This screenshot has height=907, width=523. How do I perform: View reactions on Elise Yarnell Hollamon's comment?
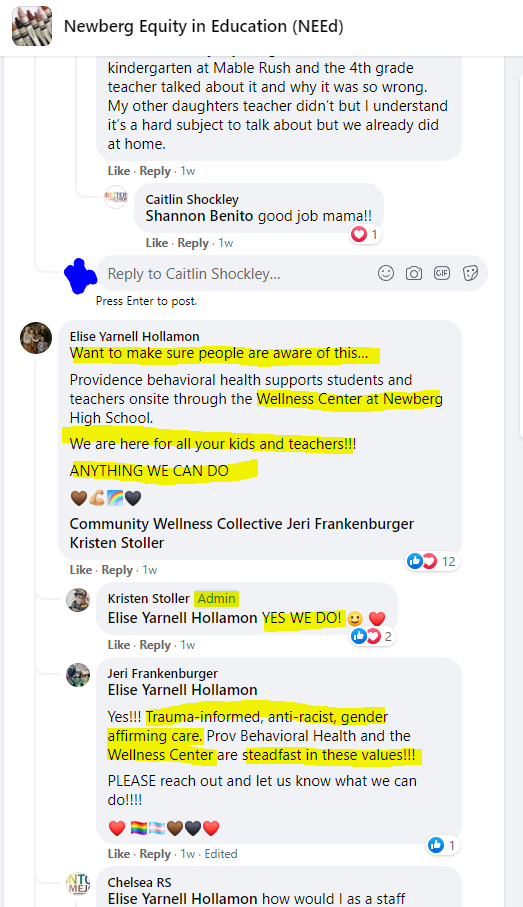click(x=432, y=561)
